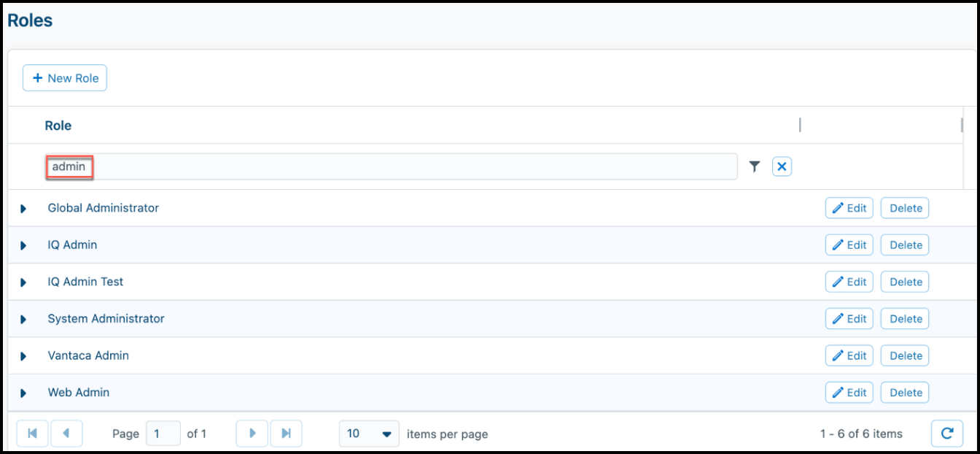The image size is (980, 454).
Task: Click the Roles page heading
Action: pyautogui.click(x=30, y=20)
